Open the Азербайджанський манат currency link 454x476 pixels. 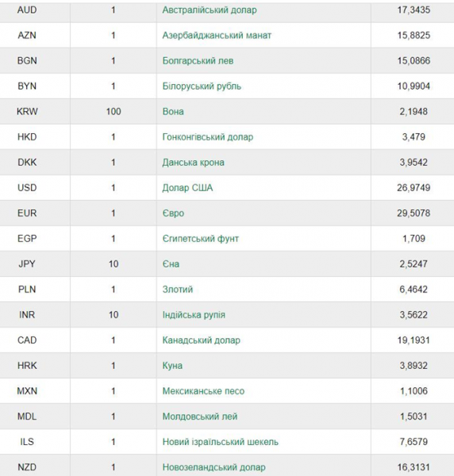pos(217,36)
